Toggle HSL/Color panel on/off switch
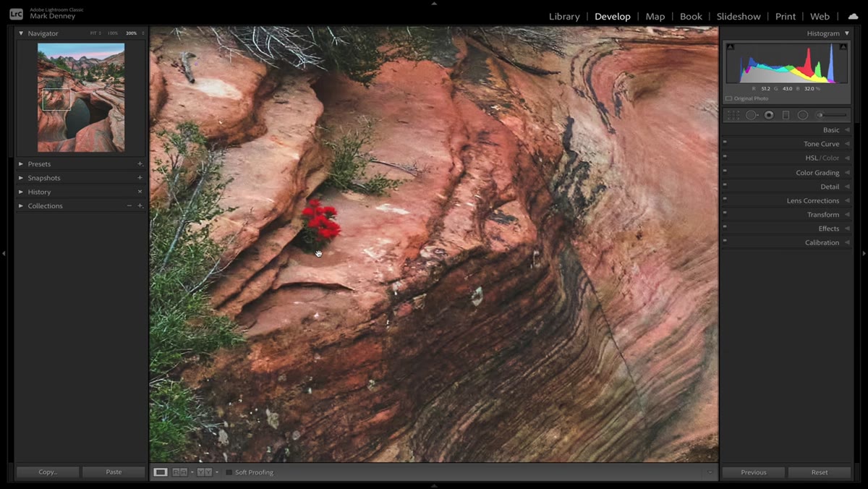Image resolution: width=868 pixels, height=489 pixels. point(725,157)
